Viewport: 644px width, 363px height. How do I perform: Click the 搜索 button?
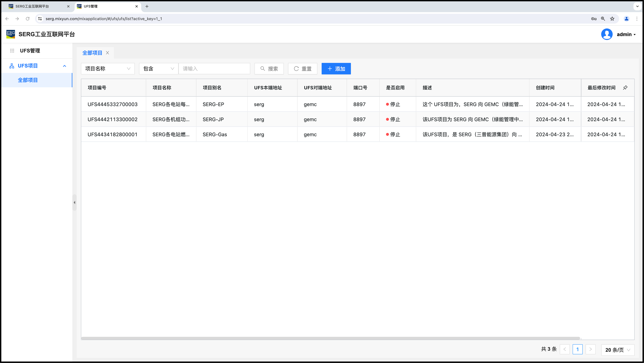pyautogui.click(x=269, y=69)
